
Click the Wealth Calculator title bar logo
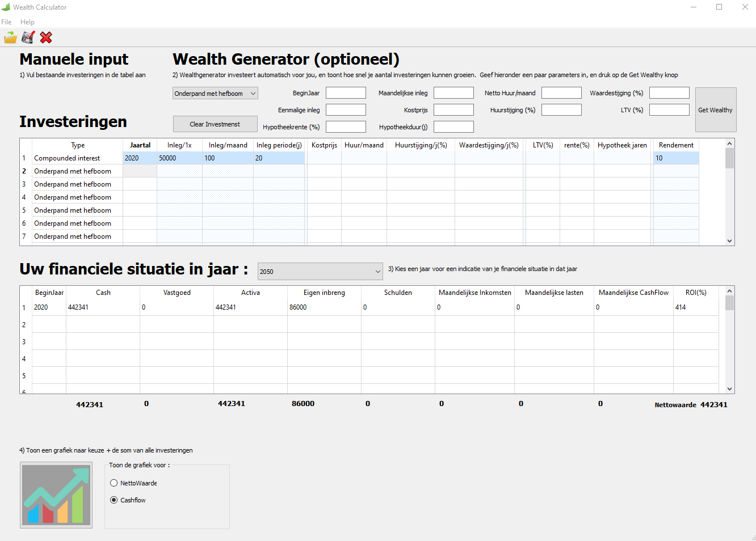[x=6, y=7]
